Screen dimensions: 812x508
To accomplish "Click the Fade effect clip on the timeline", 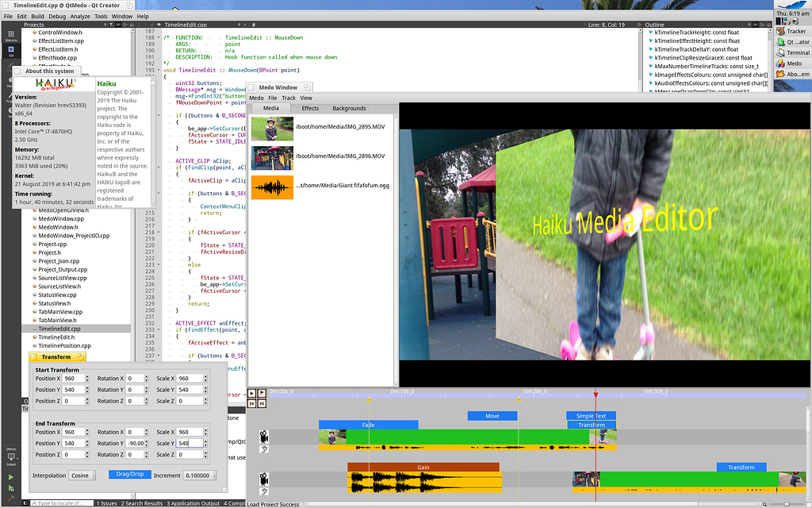I will tap(368, 425).
